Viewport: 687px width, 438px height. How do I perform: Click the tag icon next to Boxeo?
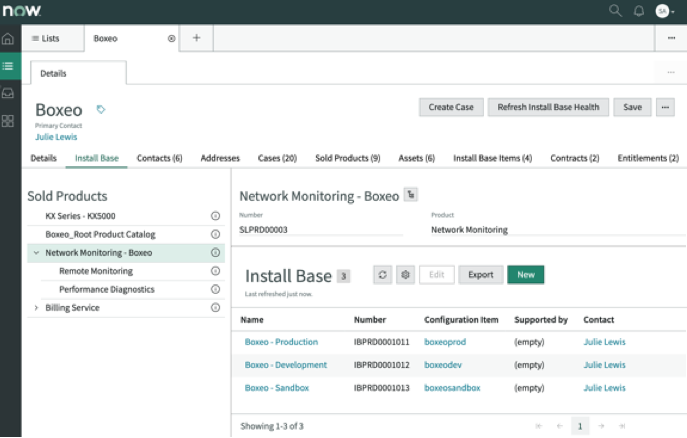pyautogui.click(x=101, y=109)
